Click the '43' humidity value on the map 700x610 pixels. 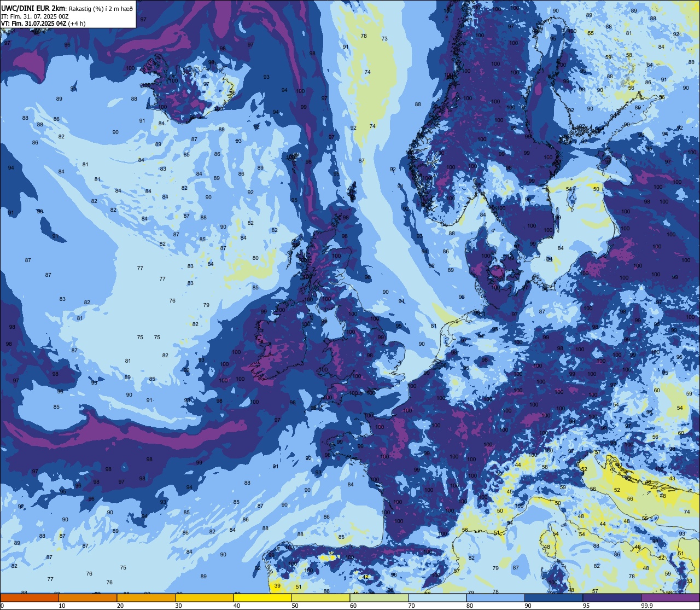tap(672, 479)
